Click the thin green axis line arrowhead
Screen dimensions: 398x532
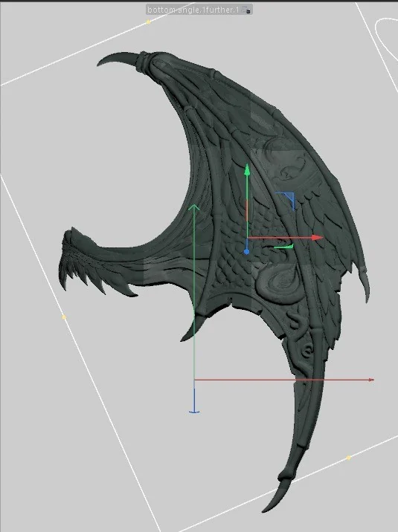194,207
